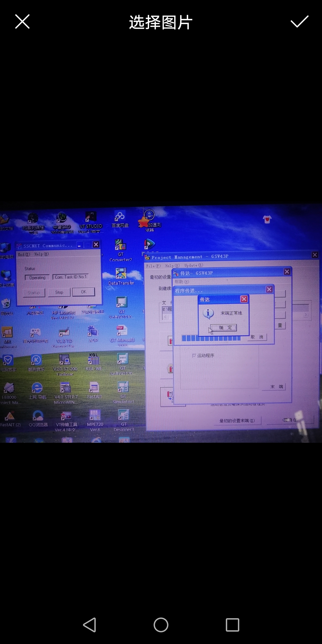Cancel image selection with the X icon
The width and height of the screenshot is (322, 644).
click(22, 22)
